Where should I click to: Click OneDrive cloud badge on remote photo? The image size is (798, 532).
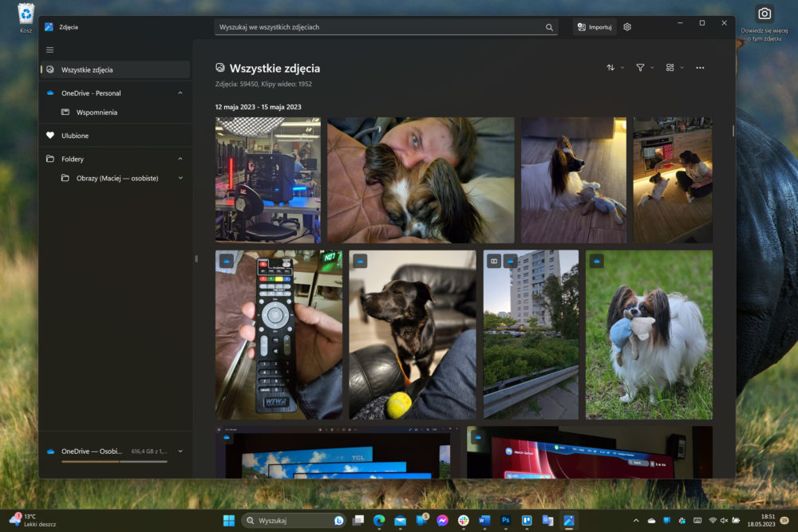click(227, 262)
